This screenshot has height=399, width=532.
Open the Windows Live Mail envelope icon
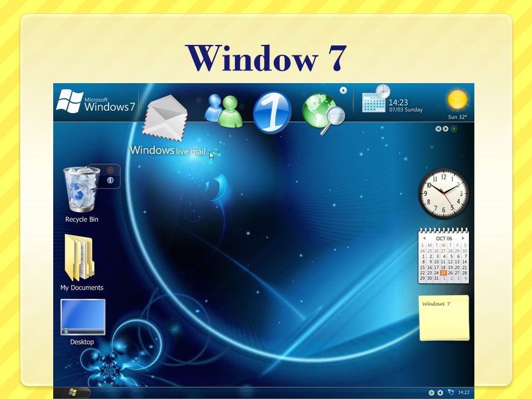coord(165,117)
